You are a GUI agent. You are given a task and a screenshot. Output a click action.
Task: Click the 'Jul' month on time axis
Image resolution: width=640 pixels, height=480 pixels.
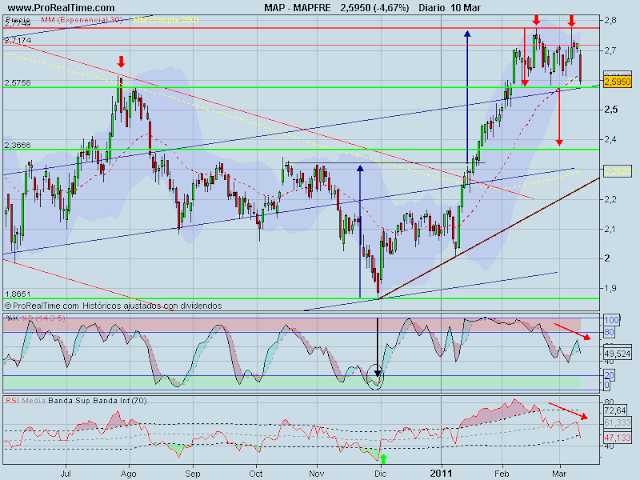66,473
